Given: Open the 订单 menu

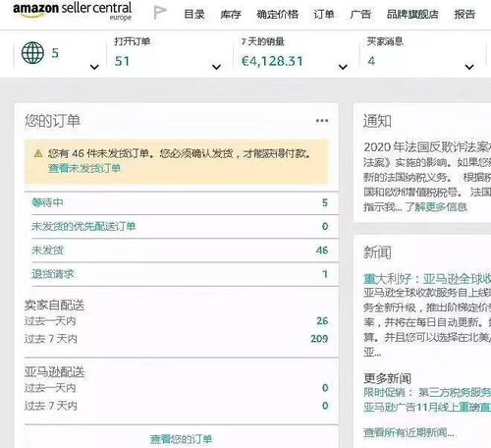Looking at the screenshot, I should (324, 14).
